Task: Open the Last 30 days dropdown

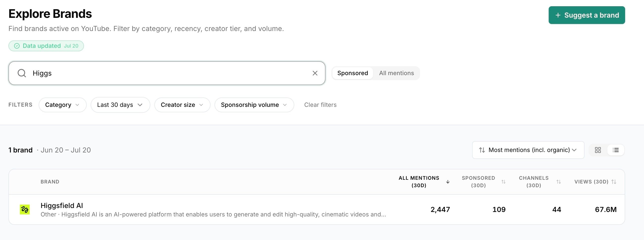Action: 120,105
